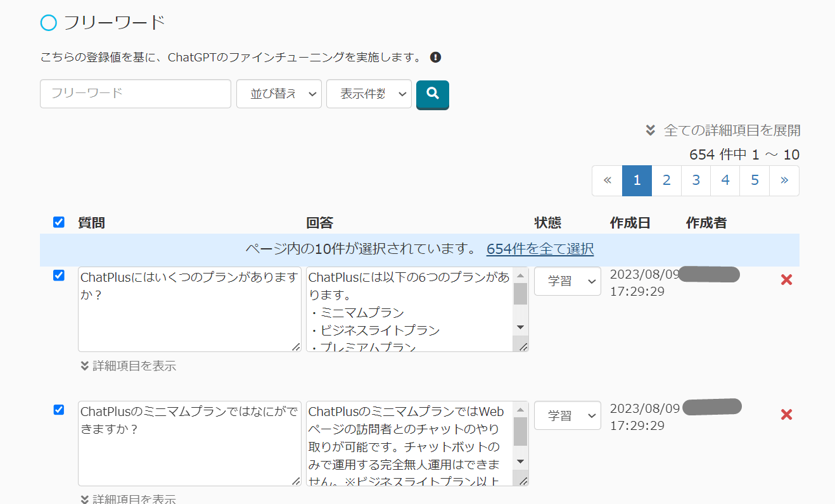Click the circle icon beside フリーワード heading
The width and height of the screenshot is (835, 504).
pos(49,23)
